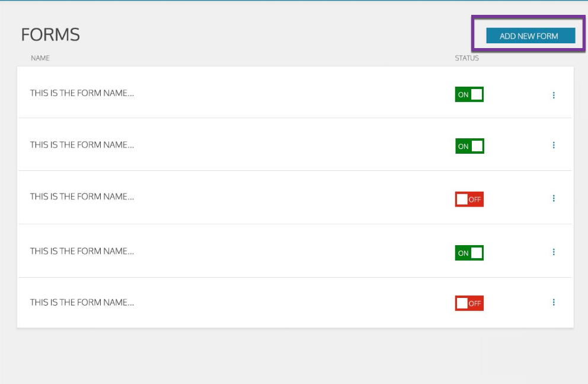This screenshot has height=384, width=588.
Task: Open the three-dot menu on the first form row
Action: pos(554,94)
